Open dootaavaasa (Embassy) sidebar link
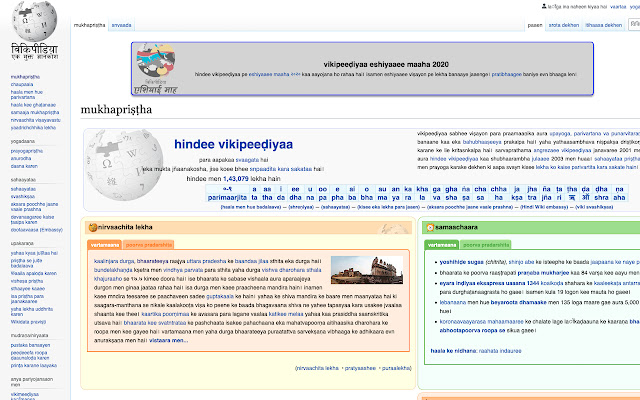Image resolution: width=640 pixels, height=400 pixels. (x=37, y=230)
